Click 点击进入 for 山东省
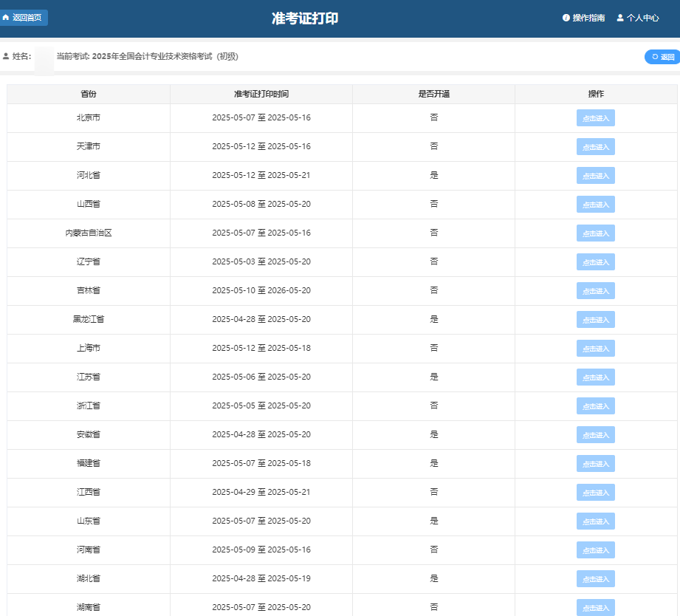 click(x=595, y=521)
